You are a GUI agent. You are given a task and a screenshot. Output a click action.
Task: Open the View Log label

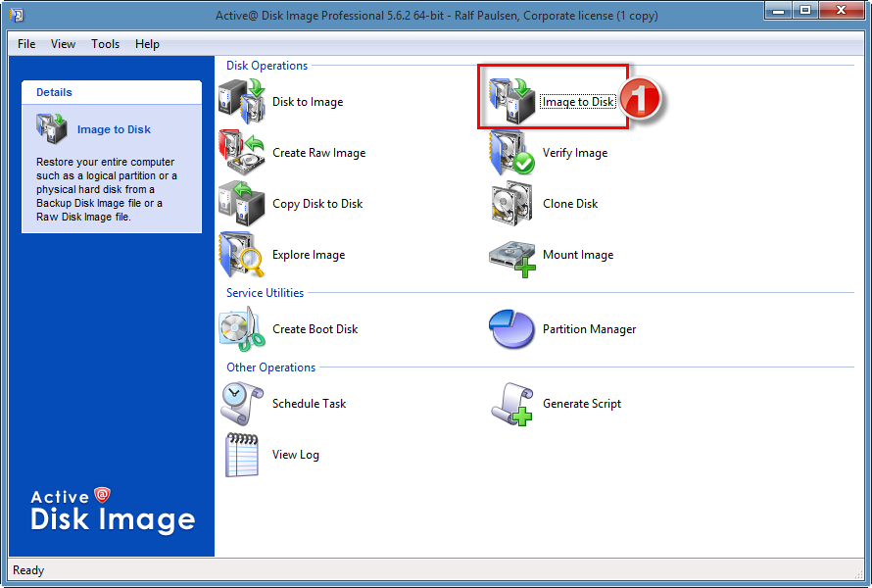[x=295, y=455]
